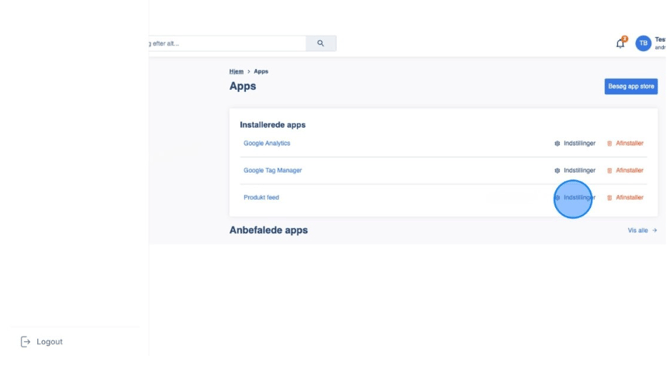
Task: Click the Anbefalede apps heading
Action: 268,230
